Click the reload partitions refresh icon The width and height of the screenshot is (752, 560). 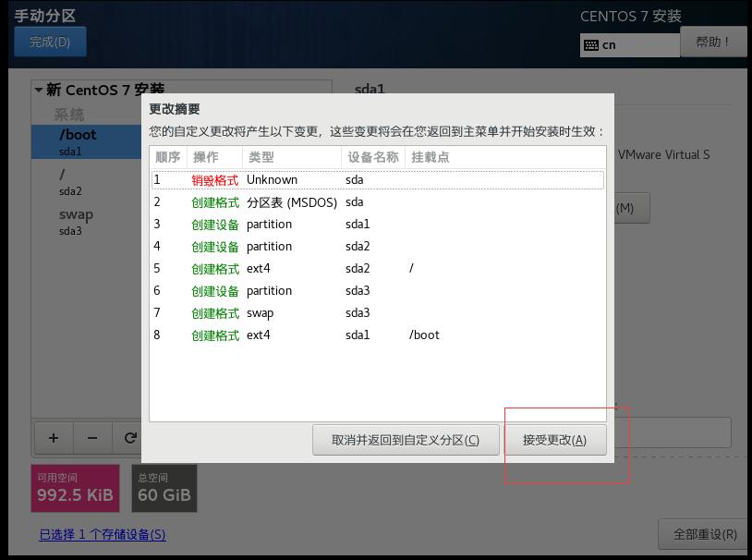[130, 438]
